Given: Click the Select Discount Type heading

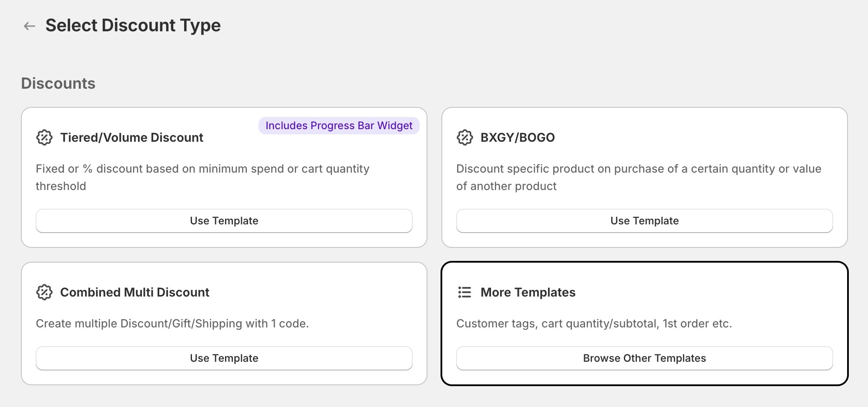Looking at the screenshot, I should pyautogui.click(x=134, y=25).
